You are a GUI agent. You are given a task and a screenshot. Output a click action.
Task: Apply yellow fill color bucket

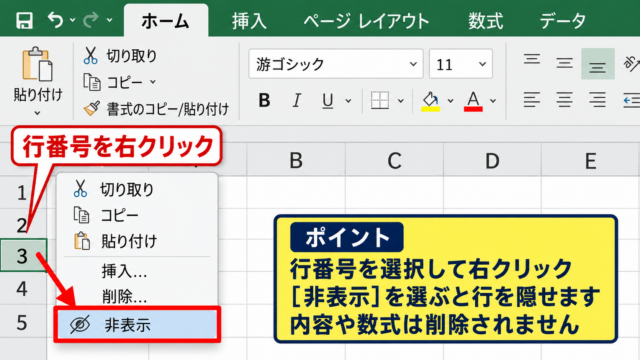[430, 101]
